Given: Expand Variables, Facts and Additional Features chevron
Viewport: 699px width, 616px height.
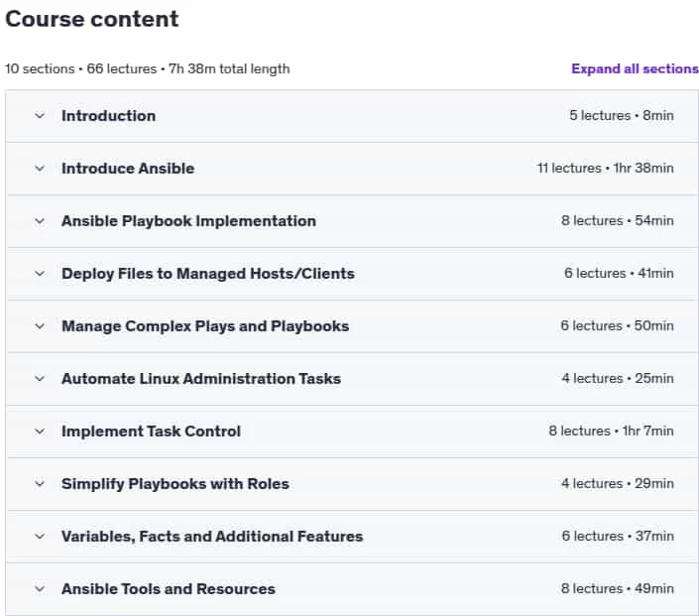Looking at the screenshot, I should point(40,537).
